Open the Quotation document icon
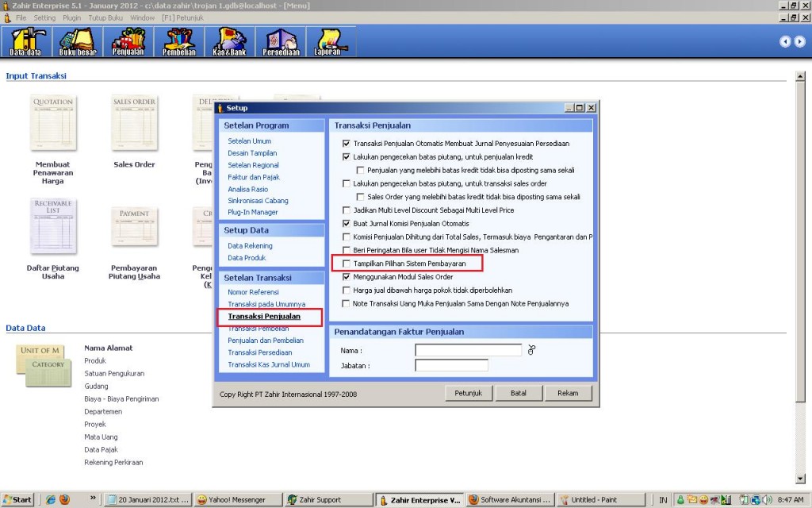 point(53,123)
